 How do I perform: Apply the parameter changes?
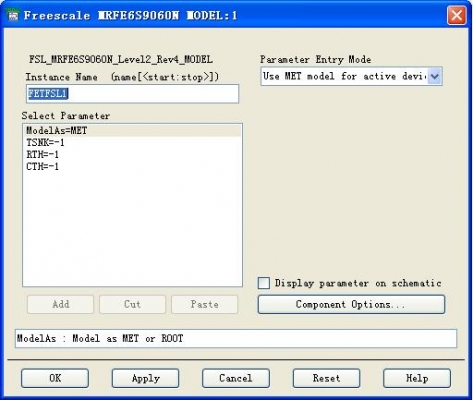point(145,378)
